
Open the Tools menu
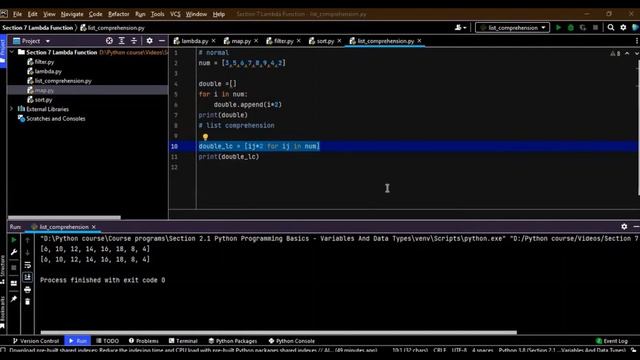(158, 14)
